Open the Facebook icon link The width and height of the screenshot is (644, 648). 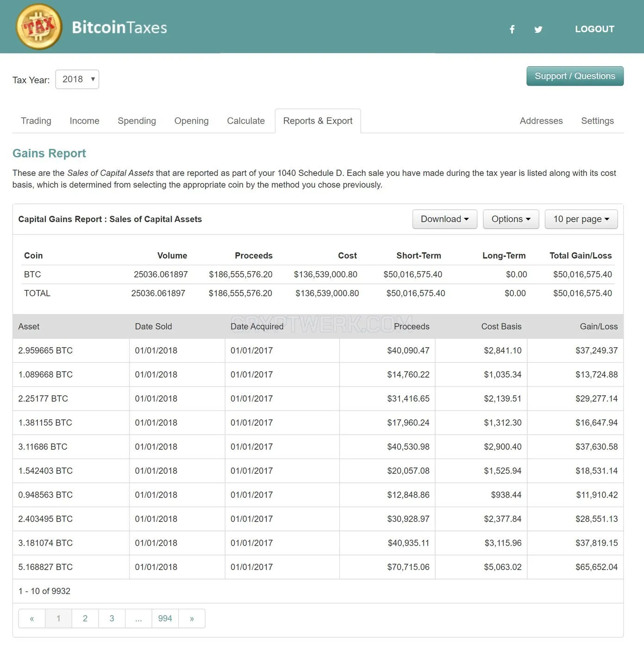512,30
